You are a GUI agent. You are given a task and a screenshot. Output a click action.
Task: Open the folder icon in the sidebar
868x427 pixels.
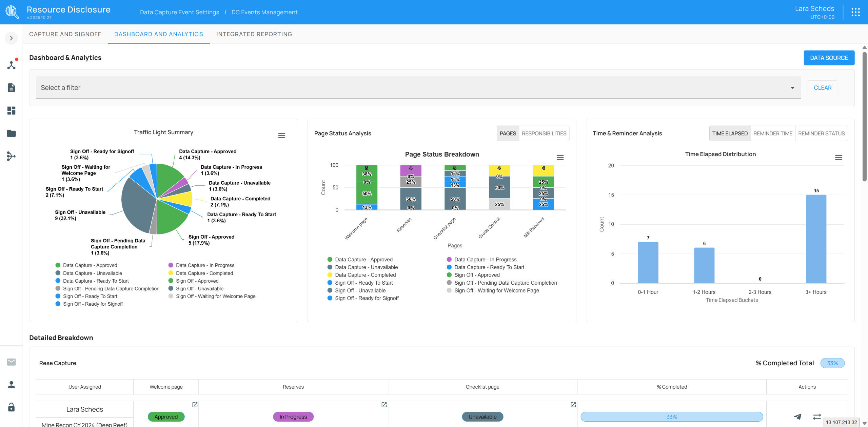pyautogui.click(x=11, y=133)
